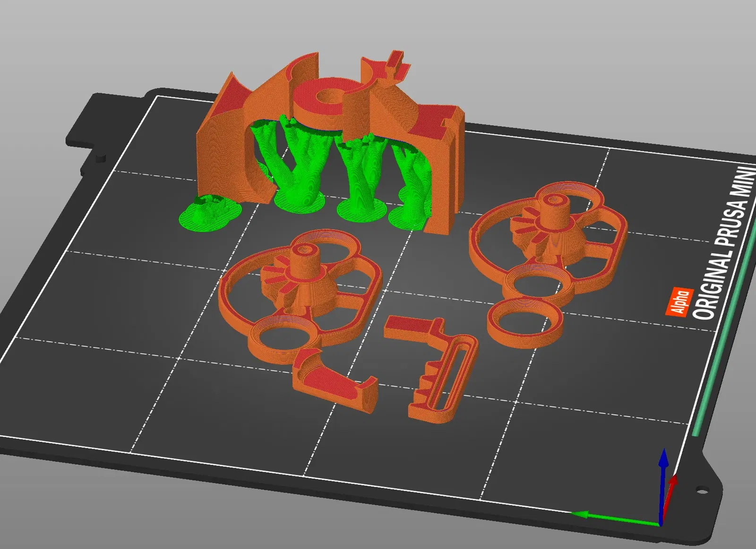756x549 pixels.
Task: Click the screw hole at bed's bottom-right corner
Action: click(x=703, y=491)
